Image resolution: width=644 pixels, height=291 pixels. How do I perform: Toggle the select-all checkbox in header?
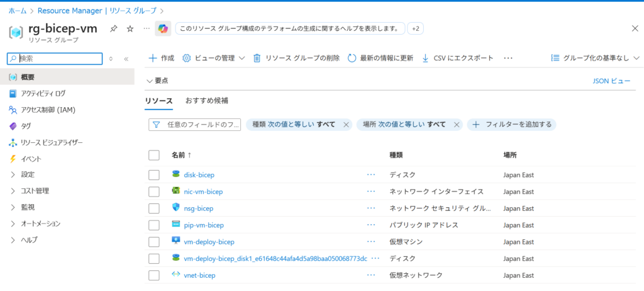point(154,155)
